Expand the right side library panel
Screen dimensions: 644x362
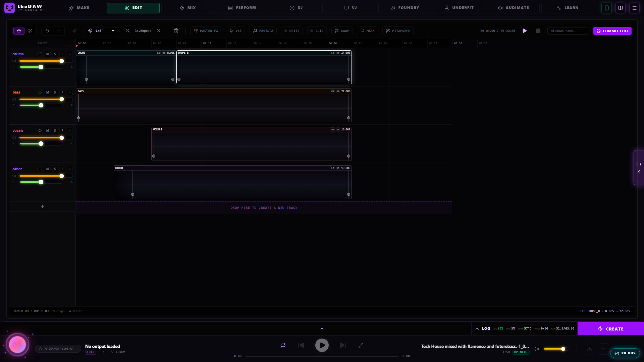point(639,168)
